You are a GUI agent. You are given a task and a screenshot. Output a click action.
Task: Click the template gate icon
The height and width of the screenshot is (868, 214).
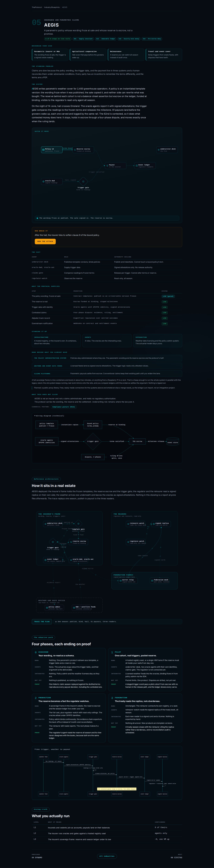pos(78,524)
